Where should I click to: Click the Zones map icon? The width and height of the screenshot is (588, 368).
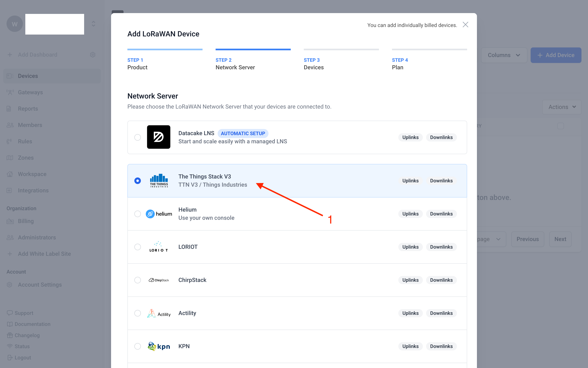coord(10,157)
